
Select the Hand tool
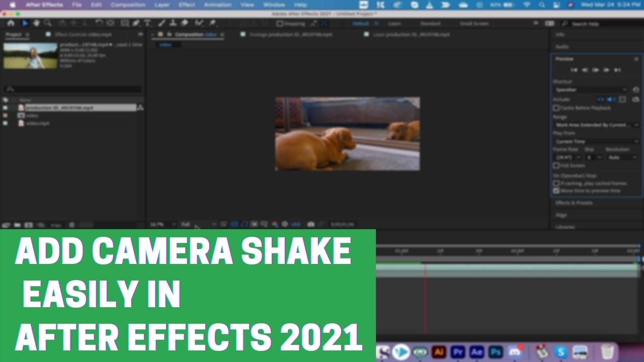(36, 23)
